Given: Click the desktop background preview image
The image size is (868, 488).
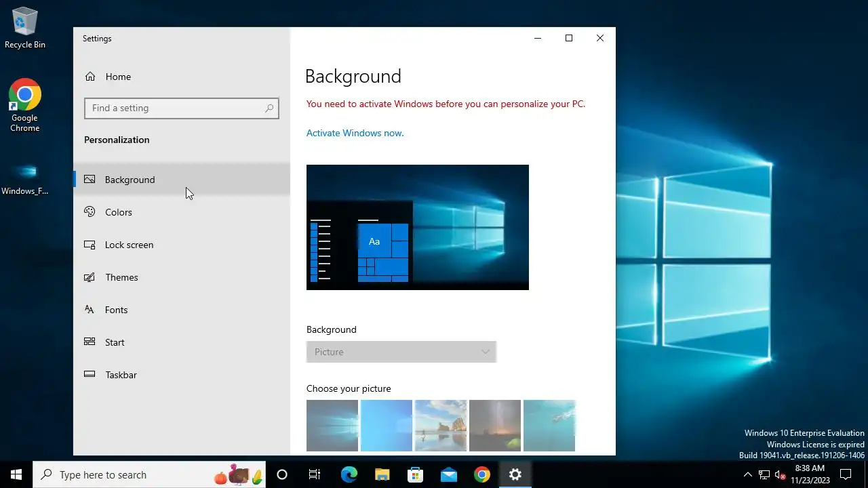Looking at the screenshot, I should [418, 227].
